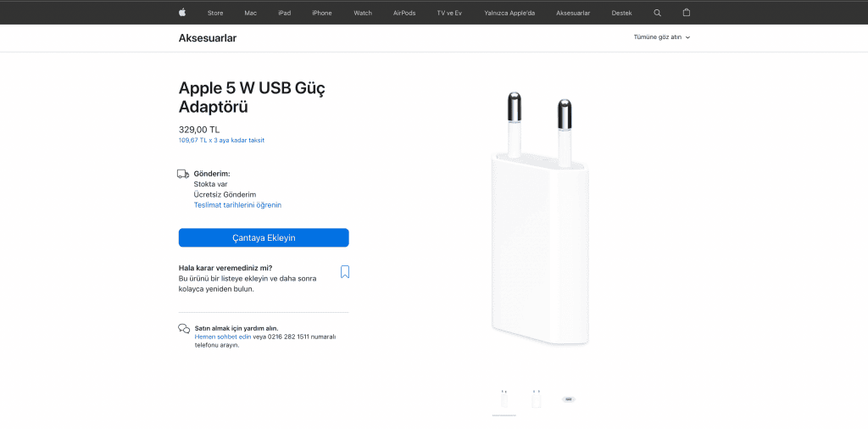Click the Çantaya Ekleyin button

click(264, 237)
